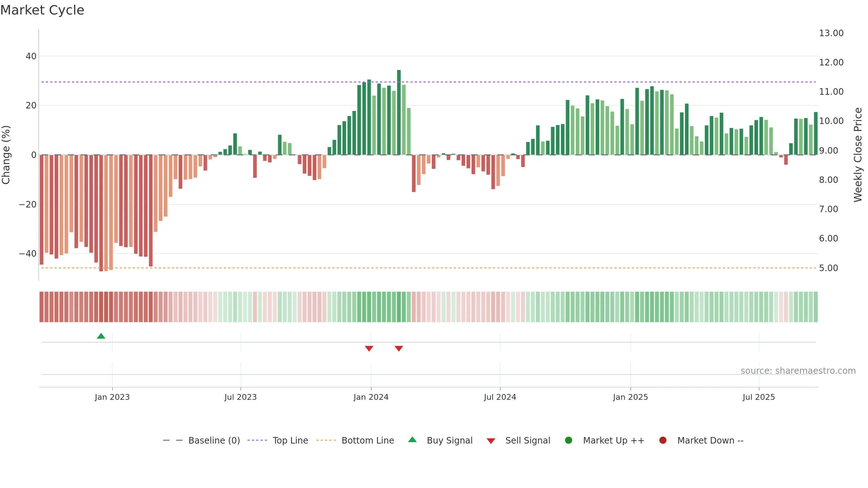
Task: Click the grey dashed Baseline legend sample
Action: click(x=173, y=440)
